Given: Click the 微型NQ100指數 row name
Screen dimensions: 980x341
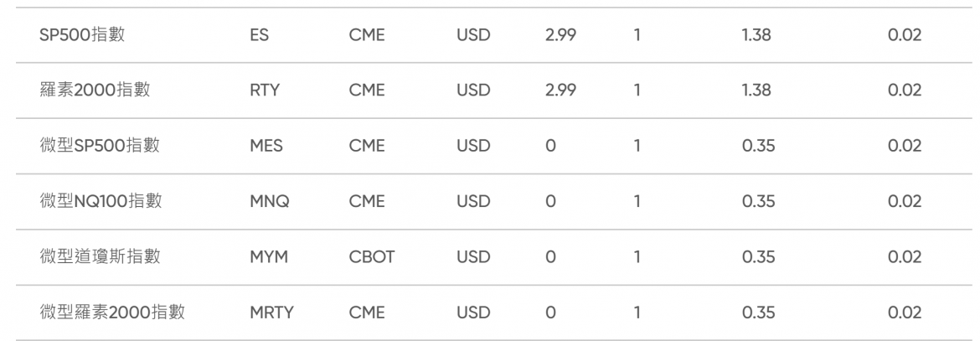Looking at the screenshot, I should 101,201.
